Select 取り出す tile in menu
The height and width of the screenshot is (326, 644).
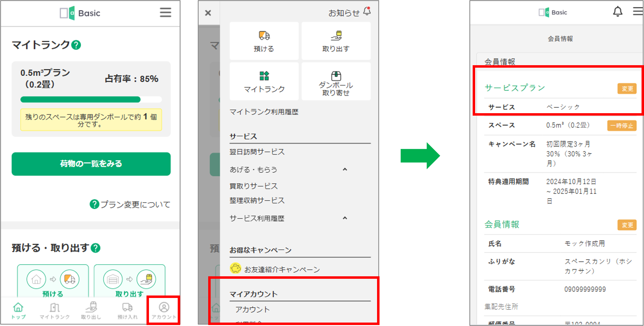tap(336, 41)
